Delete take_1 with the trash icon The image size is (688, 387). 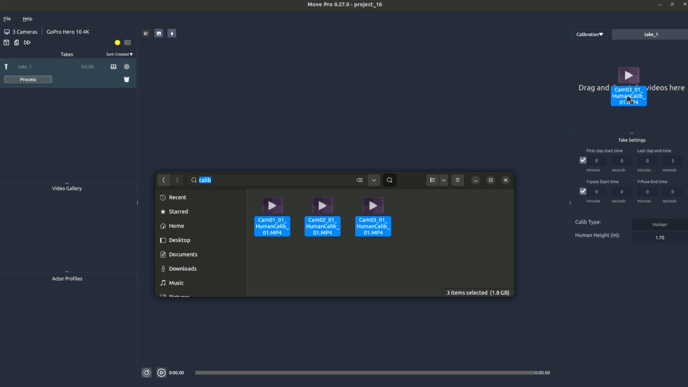point(126,79)
